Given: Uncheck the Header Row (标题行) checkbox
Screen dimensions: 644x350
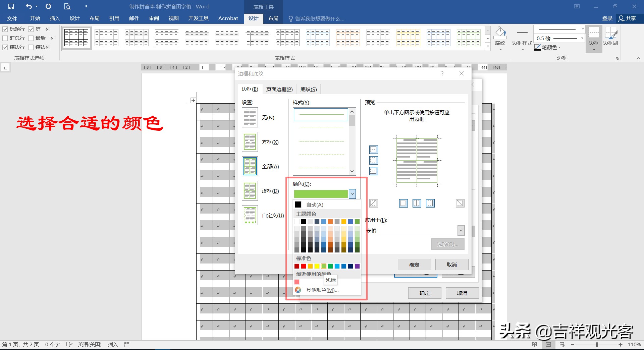Looking at the screenshot, I should [x=5, y=29].
